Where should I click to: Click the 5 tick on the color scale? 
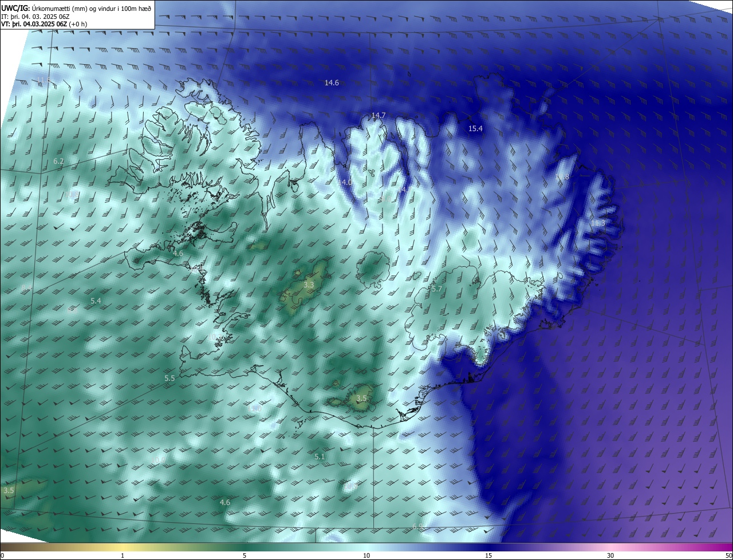click(245, 556)
